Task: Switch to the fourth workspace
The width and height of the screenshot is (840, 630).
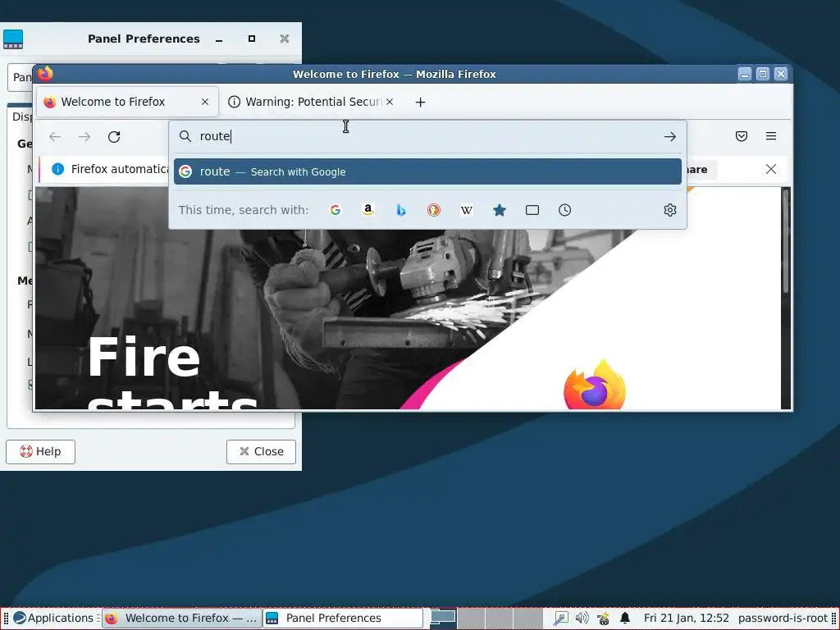Action: [527, 619]
